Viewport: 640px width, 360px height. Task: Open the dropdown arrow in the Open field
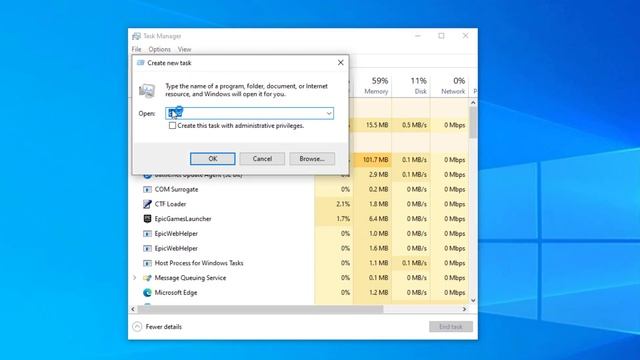(x=329, y=113)
